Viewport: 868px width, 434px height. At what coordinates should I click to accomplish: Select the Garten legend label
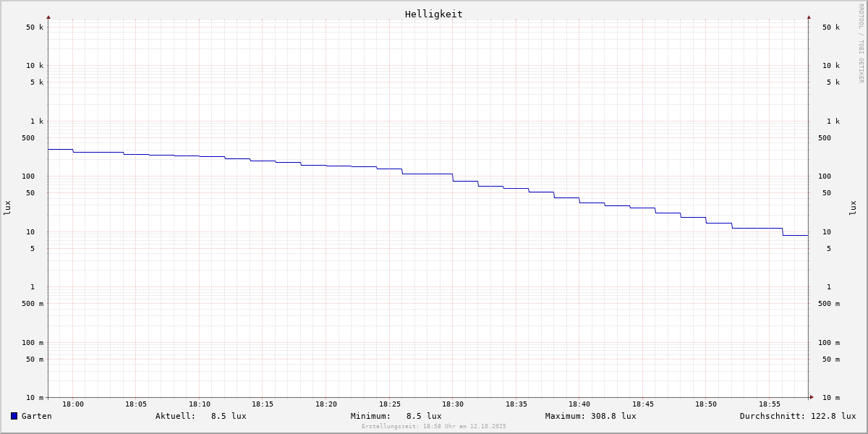click(36, 416)
